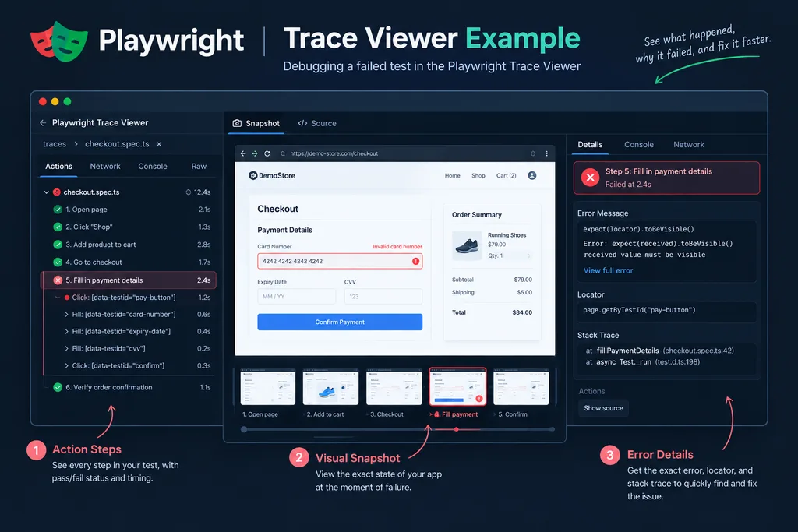The height and width of the screenshot is (532, 798).
Task: Select the Fill payment thumbnail
Action: [x=457, y=387]
